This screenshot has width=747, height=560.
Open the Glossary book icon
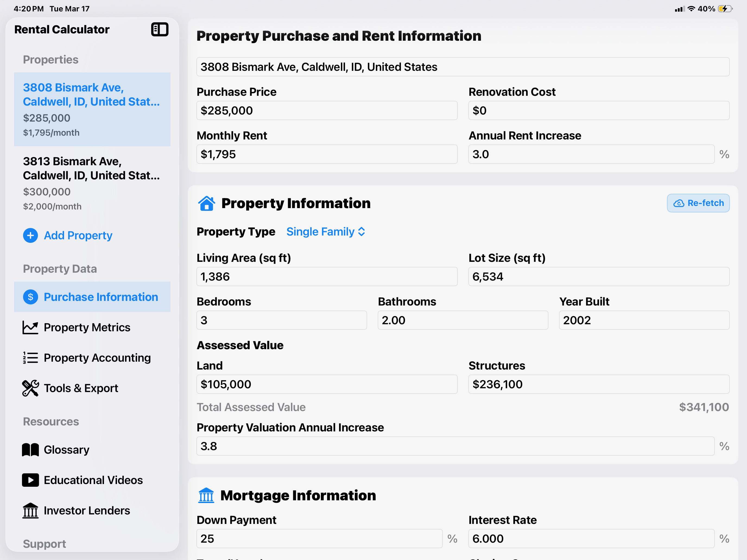30,449
